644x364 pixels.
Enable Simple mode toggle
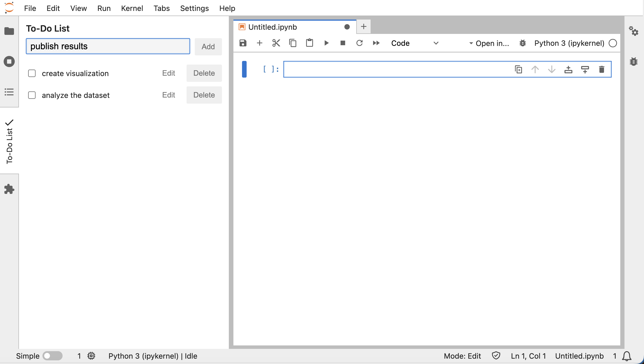tap(52, 356)
